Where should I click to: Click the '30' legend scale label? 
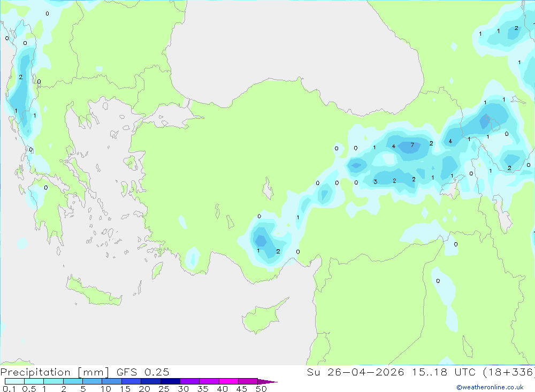click(x=184, y=389)
